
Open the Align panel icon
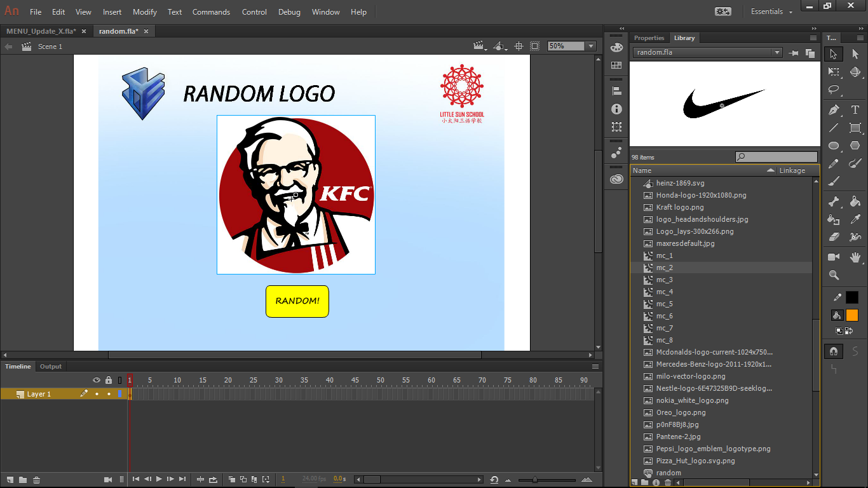coord(616,91)
